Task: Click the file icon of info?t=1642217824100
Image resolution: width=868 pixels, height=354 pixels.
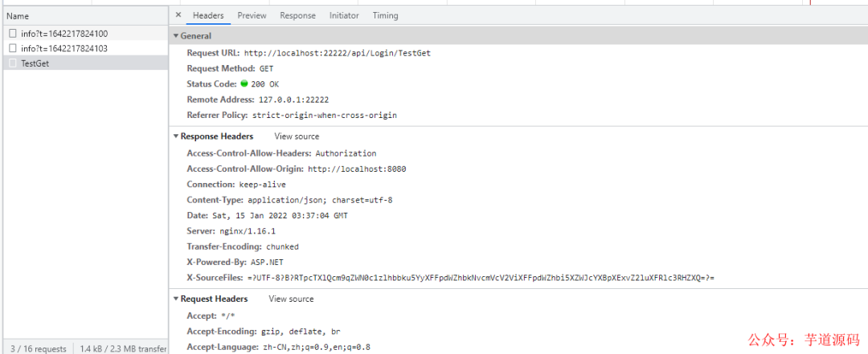Action: pyautogui.click(x=13, y=33)
